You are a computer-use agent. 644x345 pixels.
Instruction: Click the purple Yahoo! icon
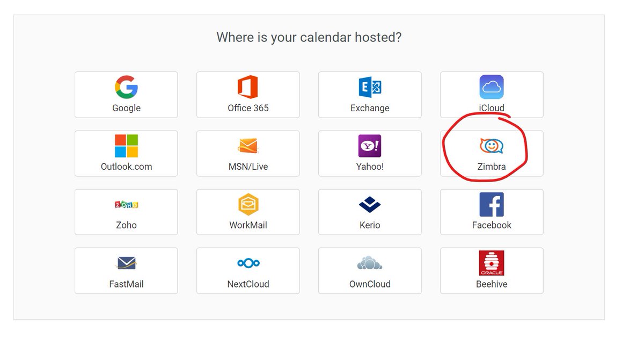[x=370, y=146]
